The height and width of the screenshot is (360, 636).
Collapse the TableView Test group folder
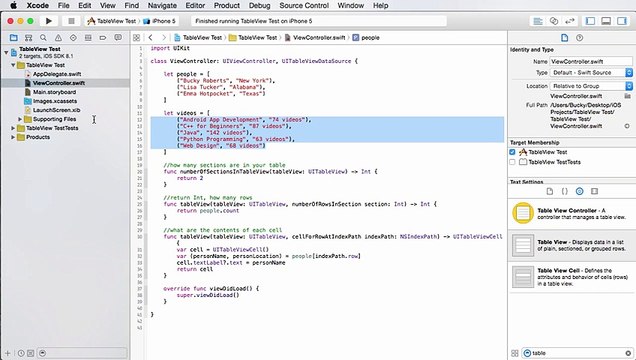click(13, 65)
